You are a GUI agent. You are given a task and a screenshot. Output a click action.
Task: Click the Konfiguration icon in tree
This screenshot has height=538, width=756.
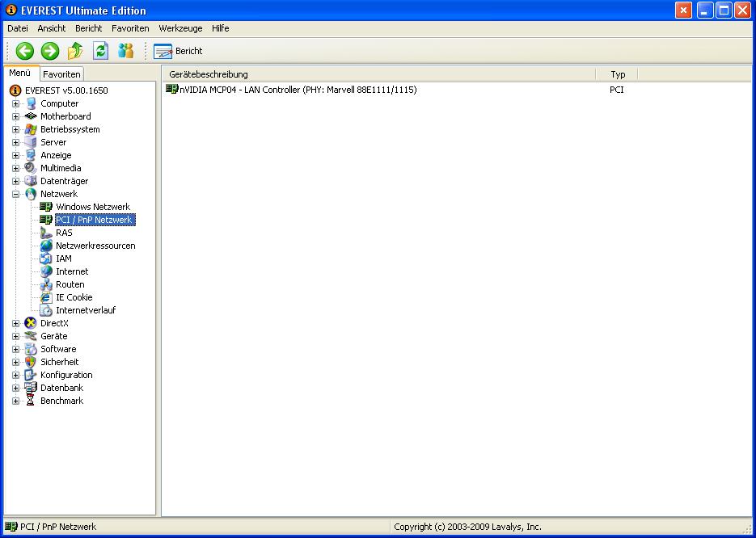[x=31, y=375]
